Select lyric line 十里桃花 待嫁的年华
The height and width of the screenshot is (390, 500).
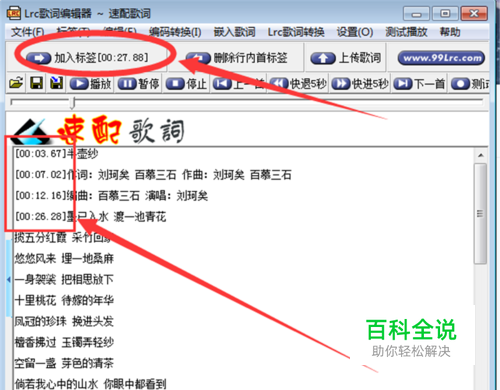click(64, 300)
